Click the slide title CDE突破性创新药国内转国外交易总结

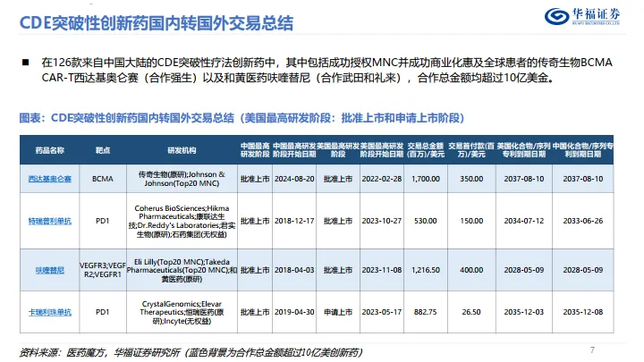click(157, 23)
